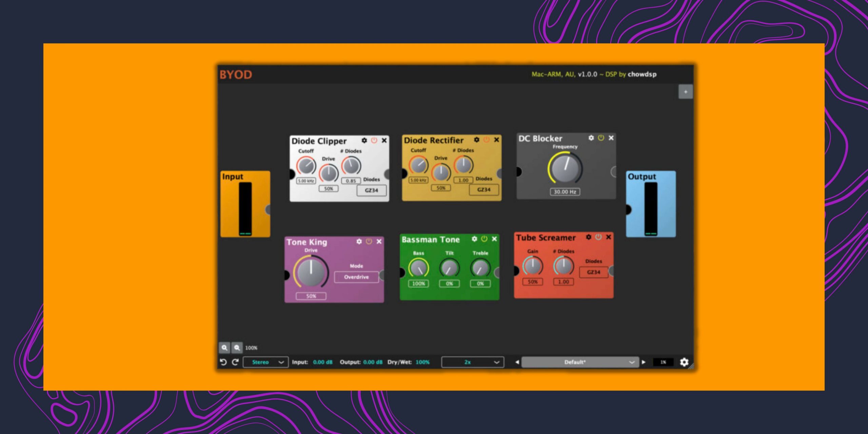Click the zoom out magnifier icon
Viewport: 868px width, 434px height.
(x=237, y=348)
